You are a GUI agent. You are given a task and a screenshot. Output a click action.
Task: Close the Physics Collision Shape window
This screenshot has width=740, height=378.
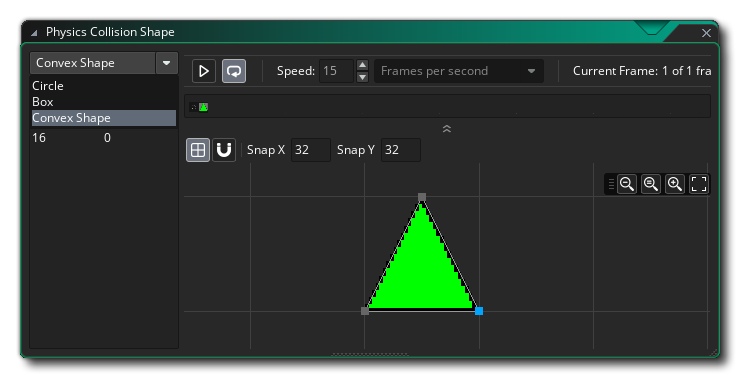pyautogui.click(x=706, y=33)
